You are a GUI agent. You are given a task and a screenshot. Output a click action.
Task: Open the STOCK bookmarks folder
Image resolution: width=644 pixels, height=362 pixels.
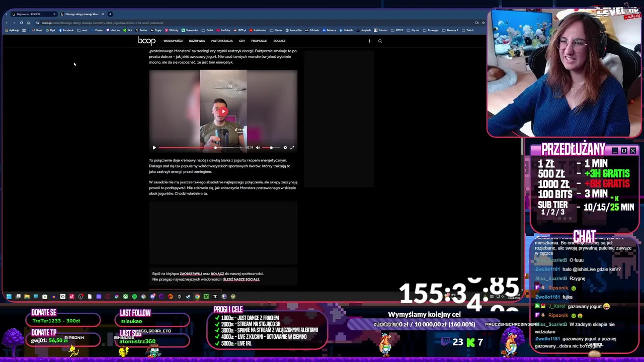click(x=397, y=30)
